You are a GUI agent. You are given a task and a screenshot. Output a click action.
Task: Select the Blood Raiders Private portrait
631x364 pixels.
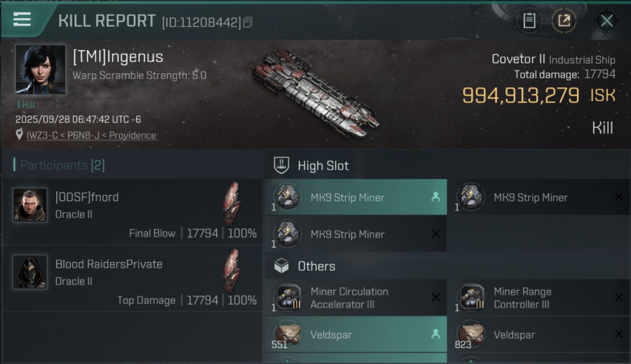30,272
